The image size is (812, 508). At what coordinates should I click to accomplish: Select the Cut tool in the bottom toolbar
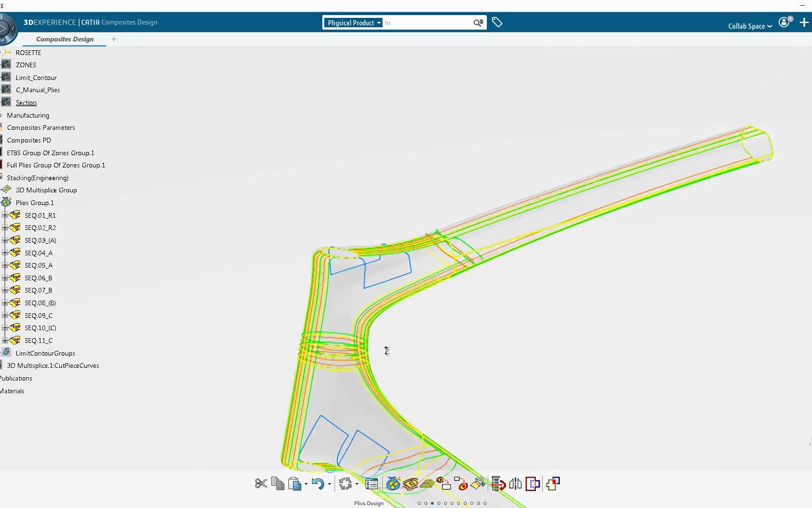[x=261, y=484]
